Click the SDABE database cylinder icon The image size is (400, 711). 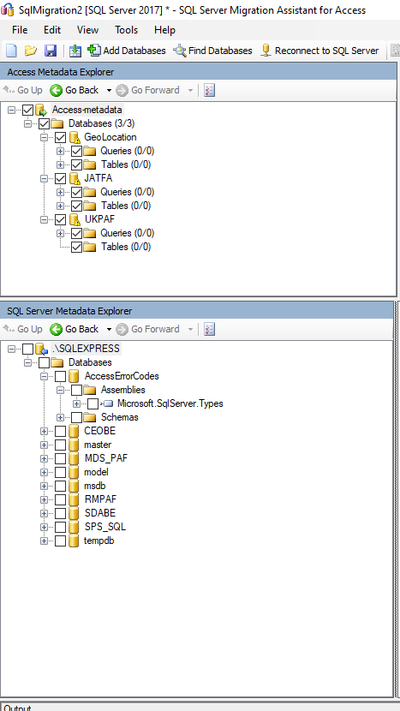tap(74, 513)
